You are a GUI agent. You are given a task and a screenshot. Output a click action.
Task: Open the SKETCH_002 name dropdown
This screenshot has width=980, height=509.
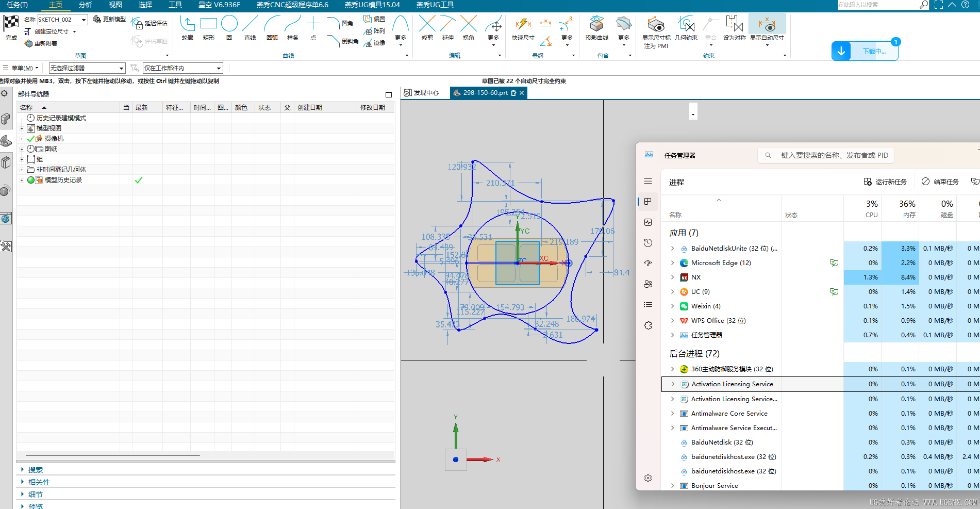click(x=84, y=20)
